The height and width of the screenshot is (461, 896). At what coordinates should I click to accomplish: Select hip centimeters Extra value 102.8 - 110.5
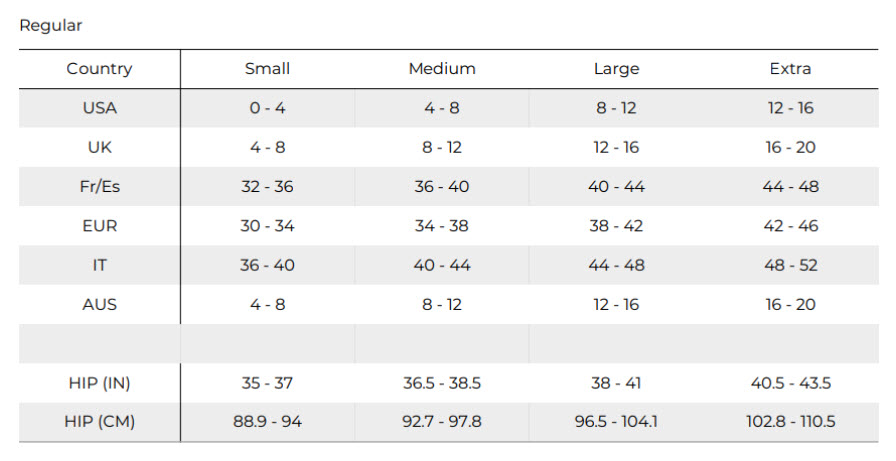tap(791, 422)
